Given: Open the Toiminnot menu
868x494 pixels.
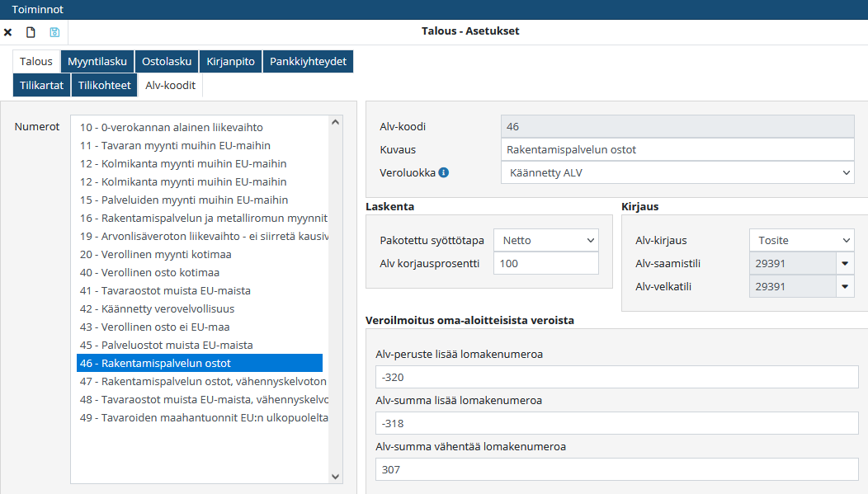Looking at the screenshot, I should pyautogui.click(x=37, y=9).
